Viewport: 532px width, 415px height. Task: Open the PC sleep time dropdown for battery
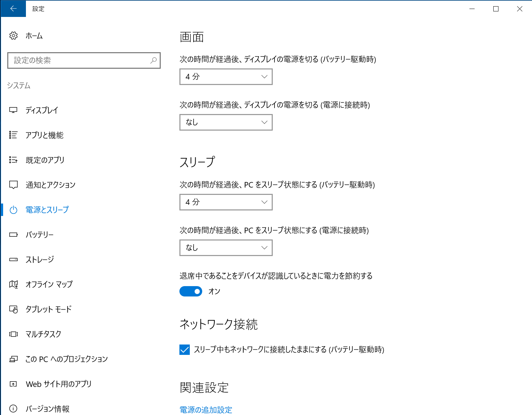coord(226,202)
